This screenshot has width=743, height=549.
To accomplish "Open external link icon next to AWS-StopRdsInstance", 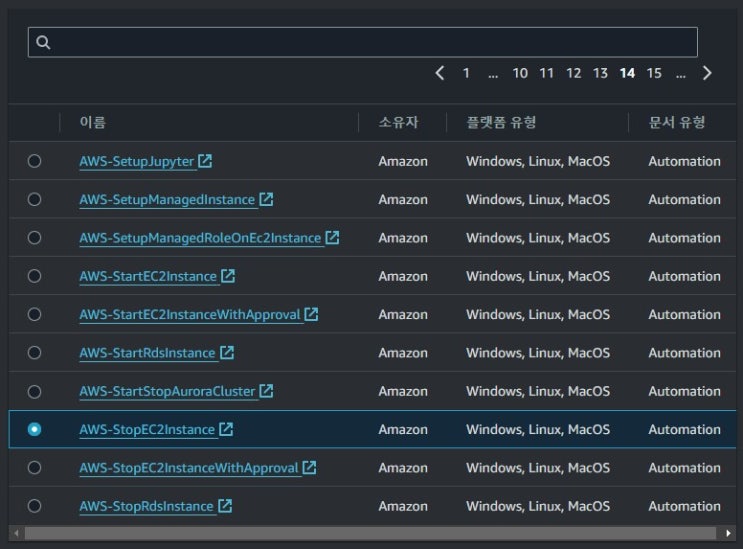I will [225, 506].
